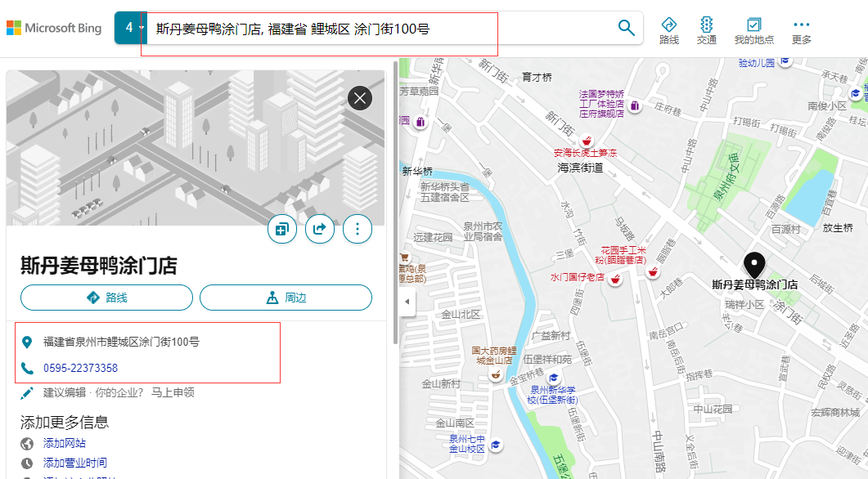Image resolution: width=868 pixels, height=479 pixels.
Task: Click the 金山南区 map label
Action: 455,423
